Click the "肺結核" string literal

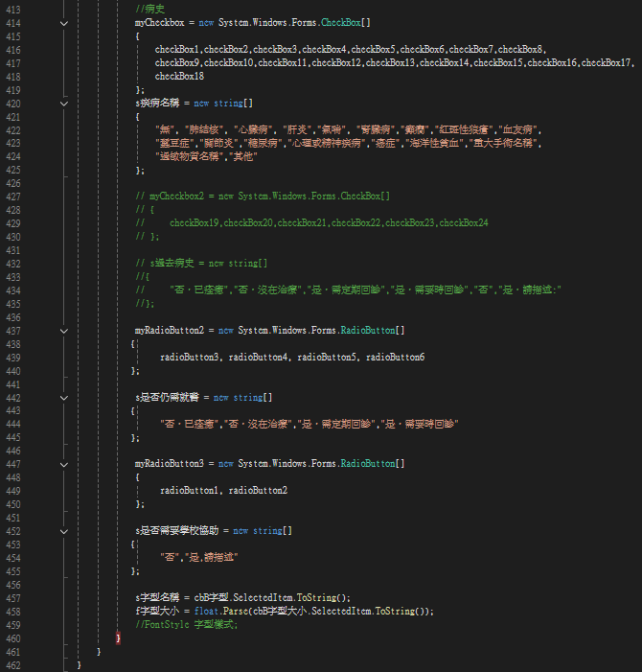pos(204,129)
